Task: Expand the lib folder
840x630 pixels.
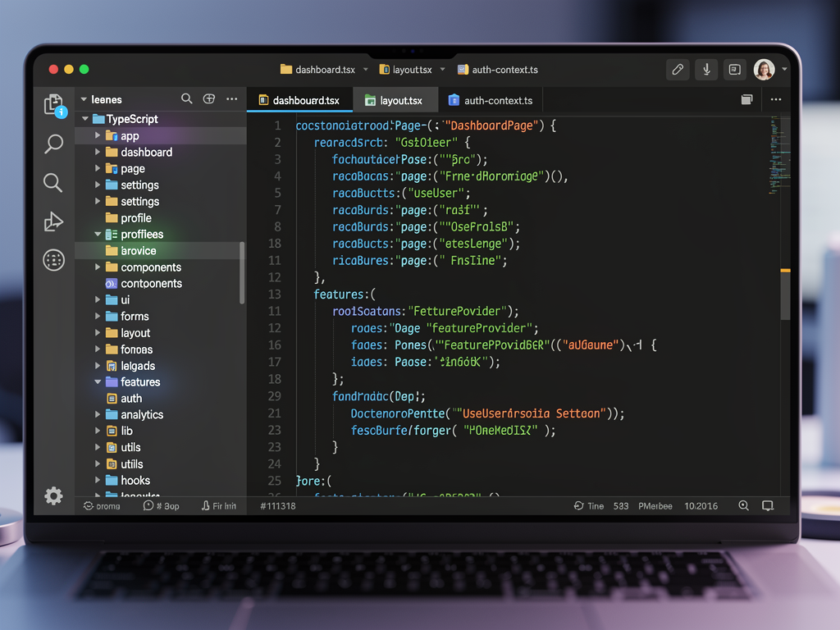Action: (x=98, y=431)
